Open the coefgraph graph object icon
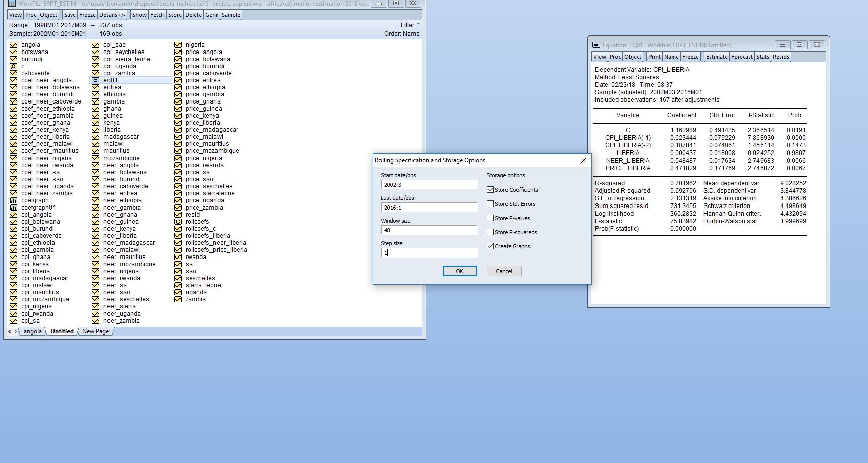This screenshot has height=463, width=868. coord(14,200)
